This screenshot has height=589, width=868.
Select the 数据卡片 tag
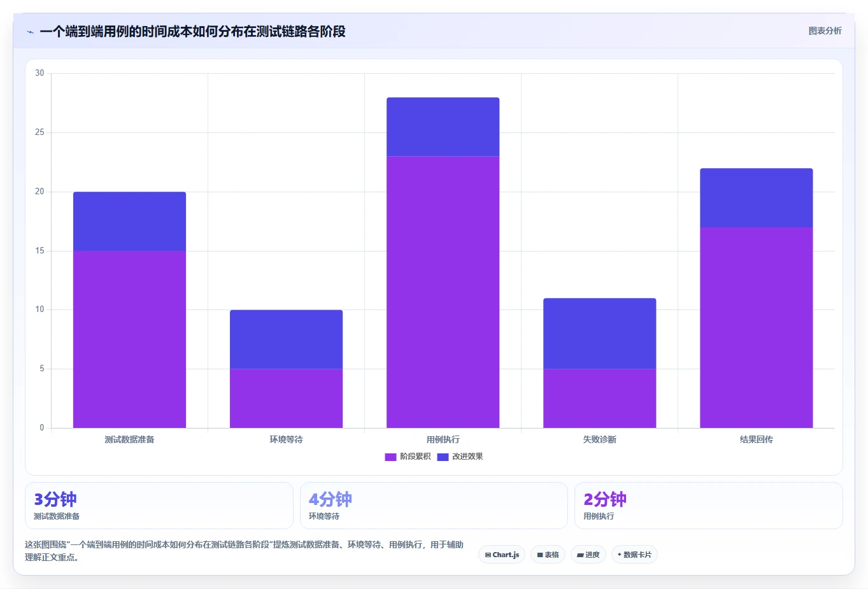click(x=634, y=555)
